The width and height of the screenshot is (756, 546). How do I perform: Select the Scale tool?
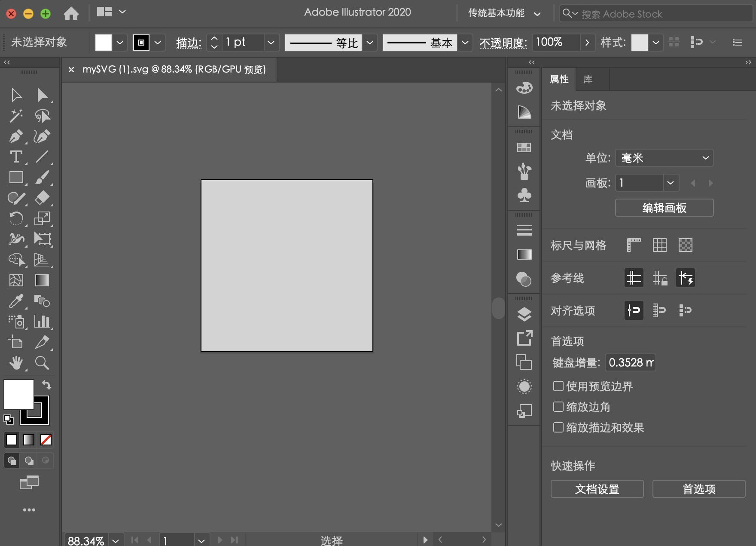(x=42, y=218)
